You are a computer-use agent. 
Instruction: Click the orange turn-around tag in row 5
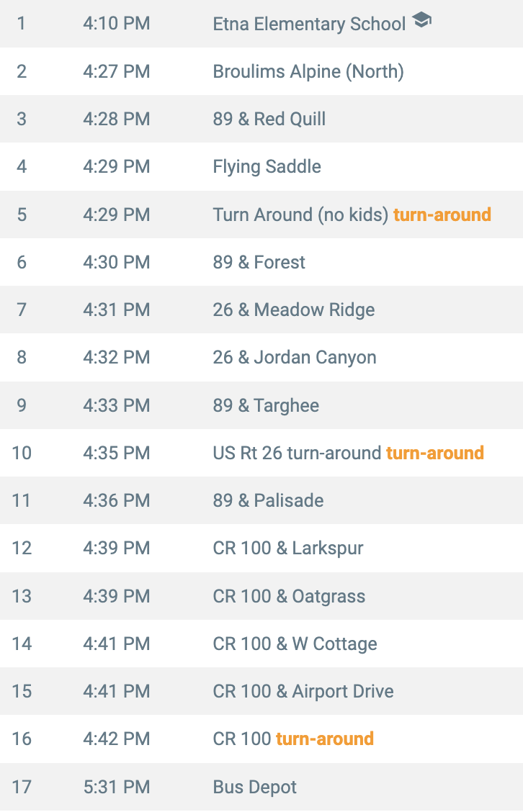coord(442,215)
